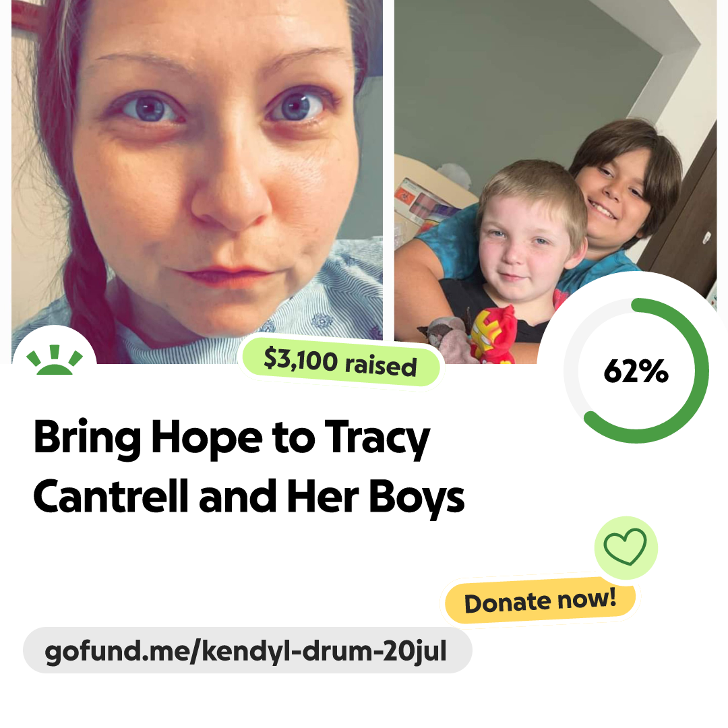This screenshot has width=728, height=728.
Task: Click the word 'raised' in green badge
Action: point(381,365)
